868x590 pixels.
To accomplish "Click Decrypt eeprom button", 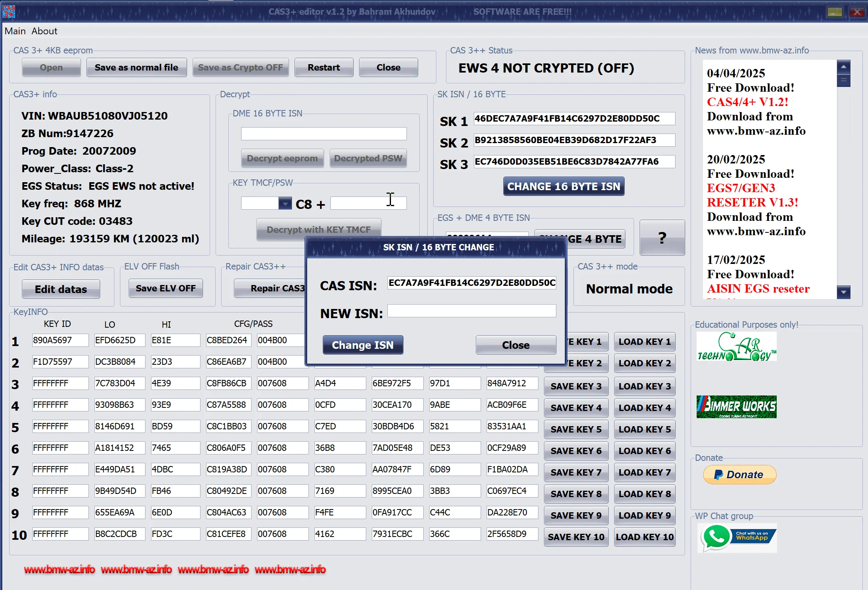I will pos(282,158).
